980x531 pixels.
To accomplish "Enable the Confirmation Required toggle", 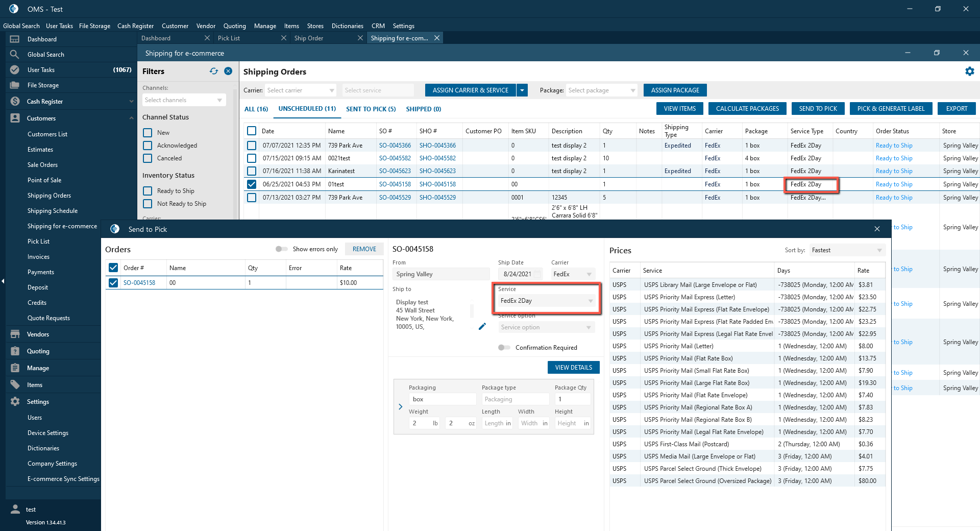I will 504,348.
